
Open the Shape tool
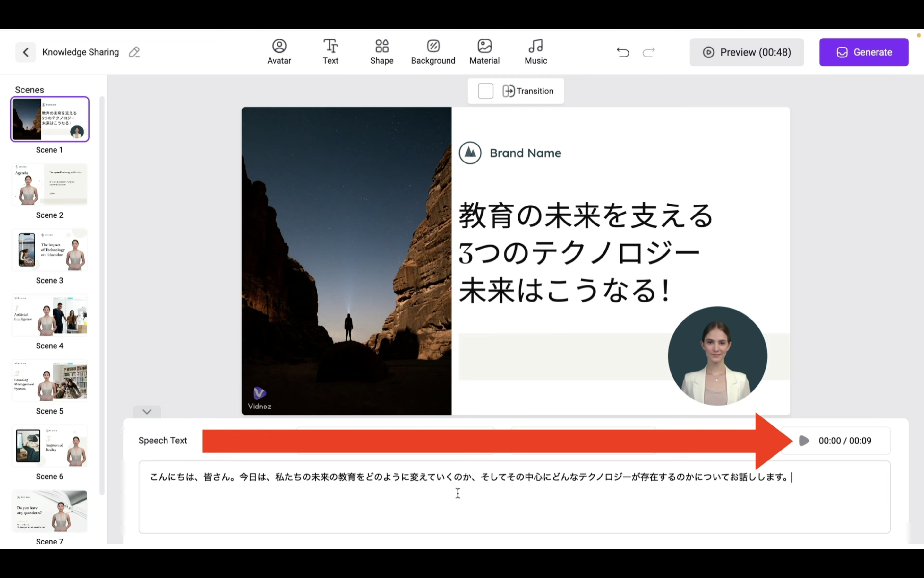tap(382, 52)
